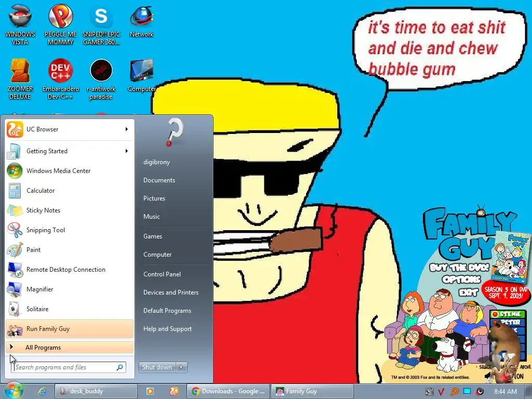Click the Getting Started icon in Start menu
The height and width of the screenshot is (399, 532).
click(x=14, y=151)
